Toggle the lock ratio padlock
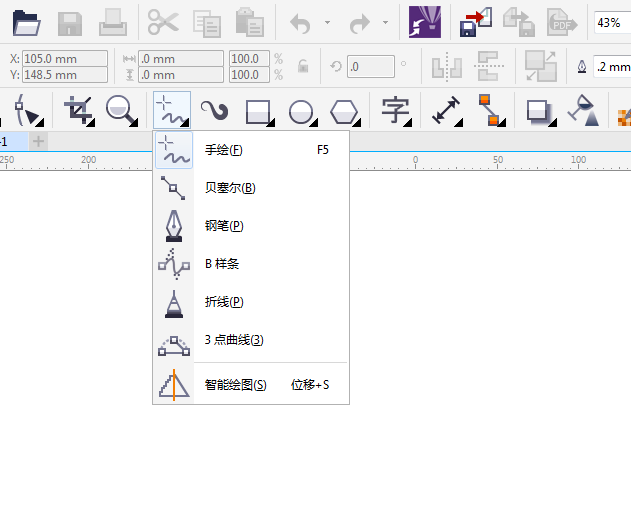631x522 pixels. (x=303, y=66)
